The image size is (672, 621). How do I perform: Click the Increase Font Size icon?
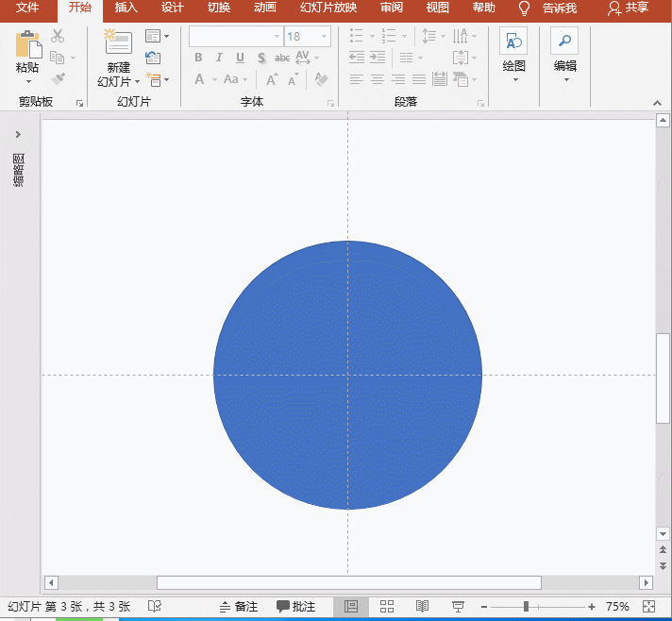coord(272,79)
